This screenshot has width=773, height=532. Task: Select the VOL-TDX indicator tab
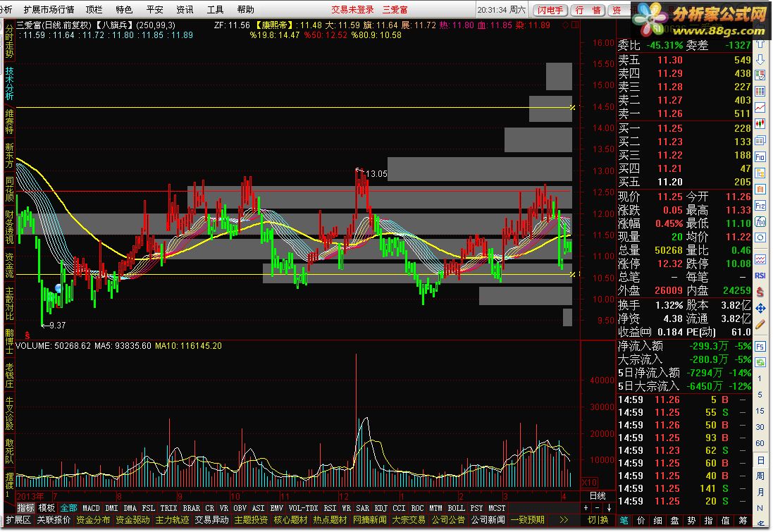click(303, 508)
